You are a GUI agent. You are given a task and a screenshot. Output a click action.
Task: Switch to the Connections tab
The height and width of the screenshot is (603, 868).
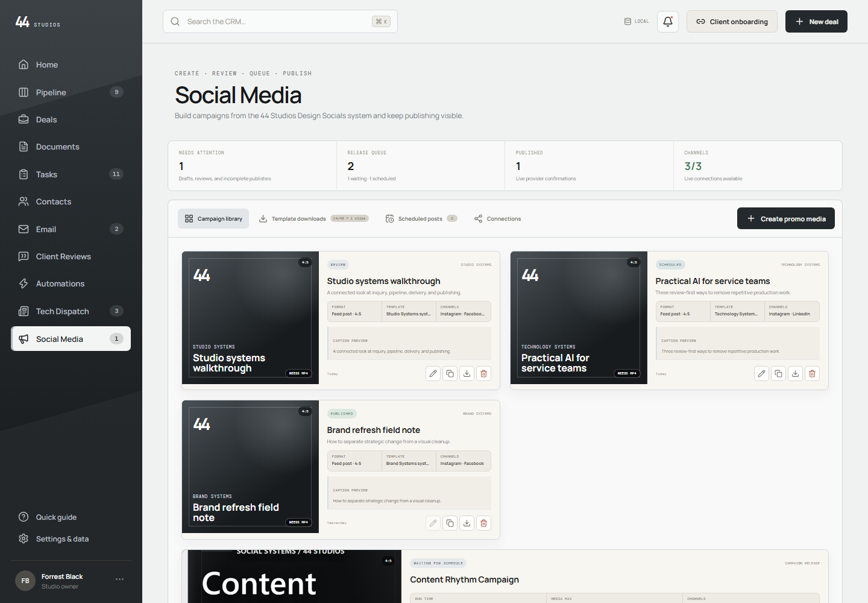[x=497, y=219]
